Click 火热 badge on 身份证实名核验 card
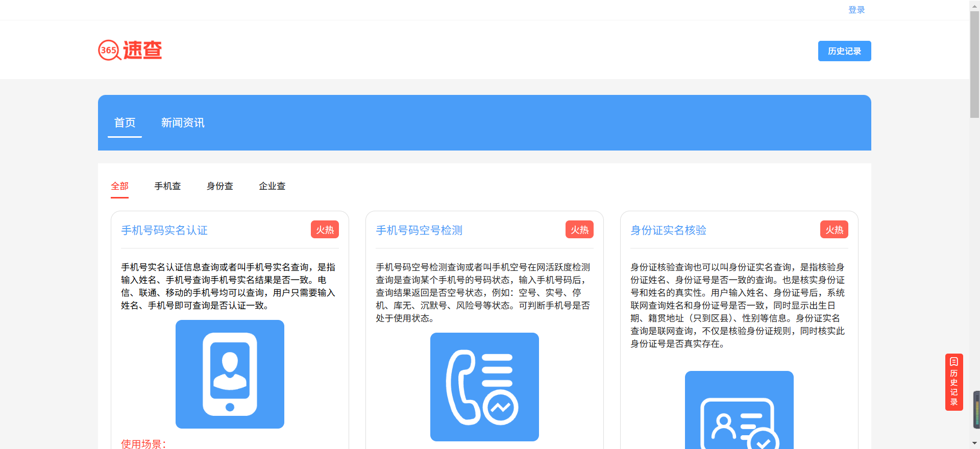 (x=834, y=230)
